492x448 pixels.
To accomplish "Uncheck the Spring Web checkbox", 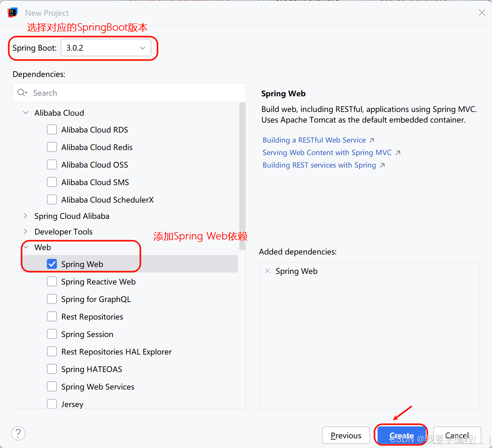I will pyautogui.click(x=52, y=264).
